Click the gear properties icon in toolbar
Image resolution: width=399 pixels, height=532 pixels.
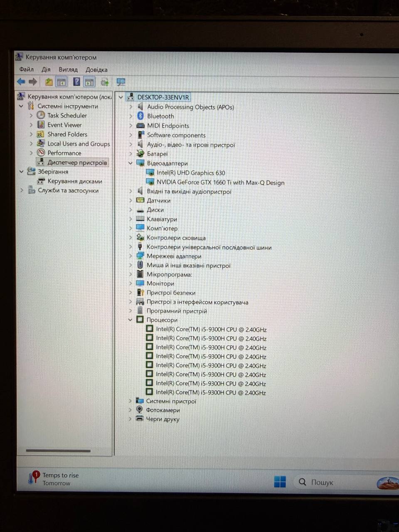pyautogui.click(x=104, y=82)
